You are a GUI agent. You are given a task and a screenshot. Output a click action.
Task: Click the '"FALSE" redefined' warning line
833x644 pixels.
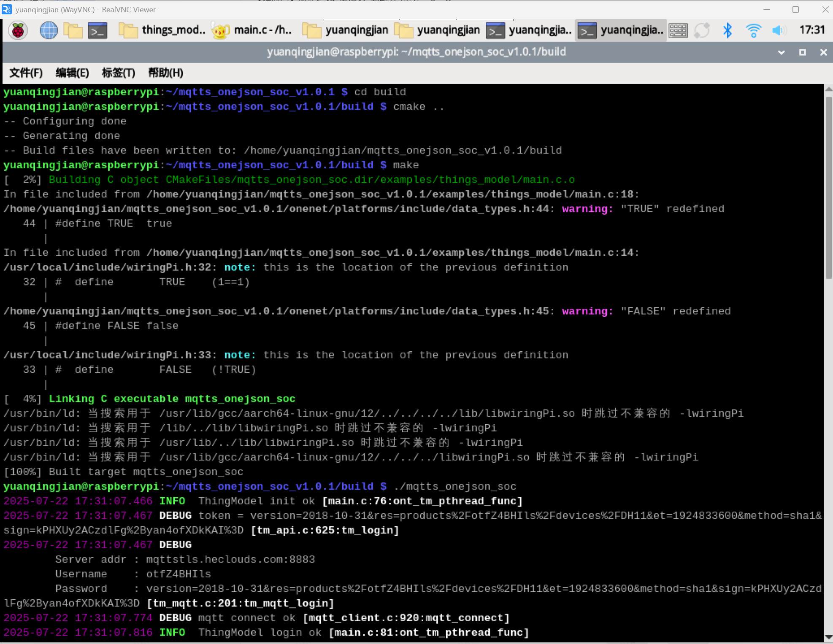coord(367,311)
